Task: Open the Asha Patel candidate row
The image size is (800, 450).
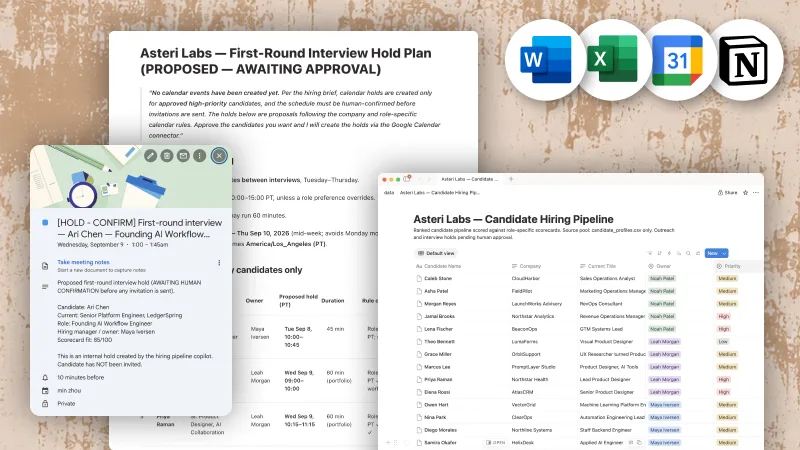Action: (436, 291)
